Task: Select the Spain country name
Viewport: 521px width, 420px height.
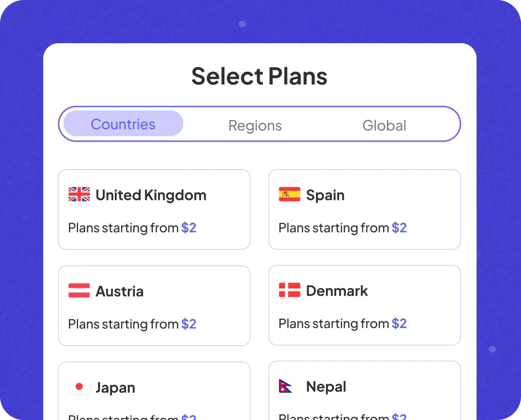Action: pos(325,195)
